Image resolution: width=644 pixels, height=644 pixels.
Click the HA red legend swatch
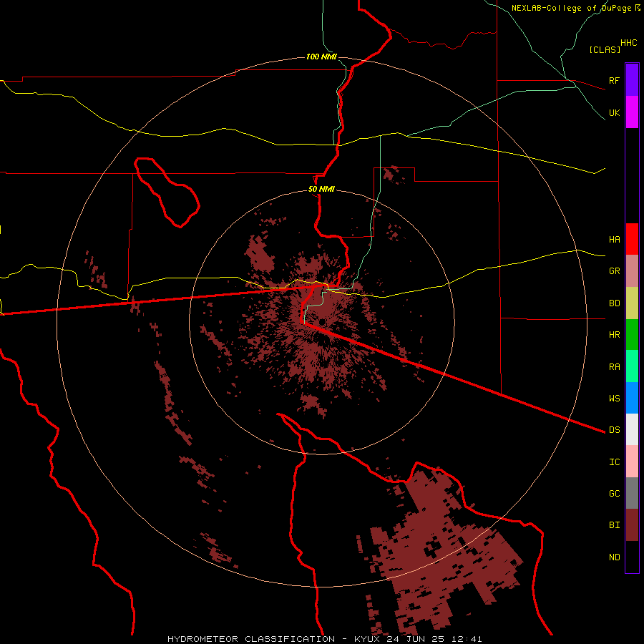pyautogui.click(x=632, y=239)
